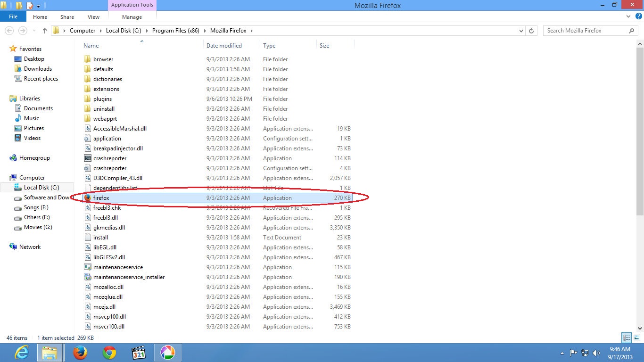Image resolution: width=644 pixels, height=362 pixels.
Task: Launch Firefox from the taskbar
Action: (x=80, y=353)
